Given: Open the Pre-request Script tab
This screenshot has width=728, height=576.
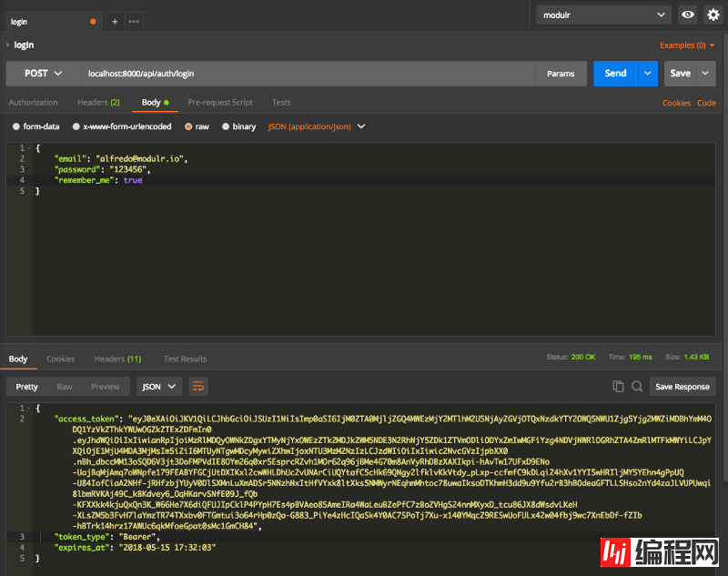Looking at the screenshot, I should pos(220,102).
